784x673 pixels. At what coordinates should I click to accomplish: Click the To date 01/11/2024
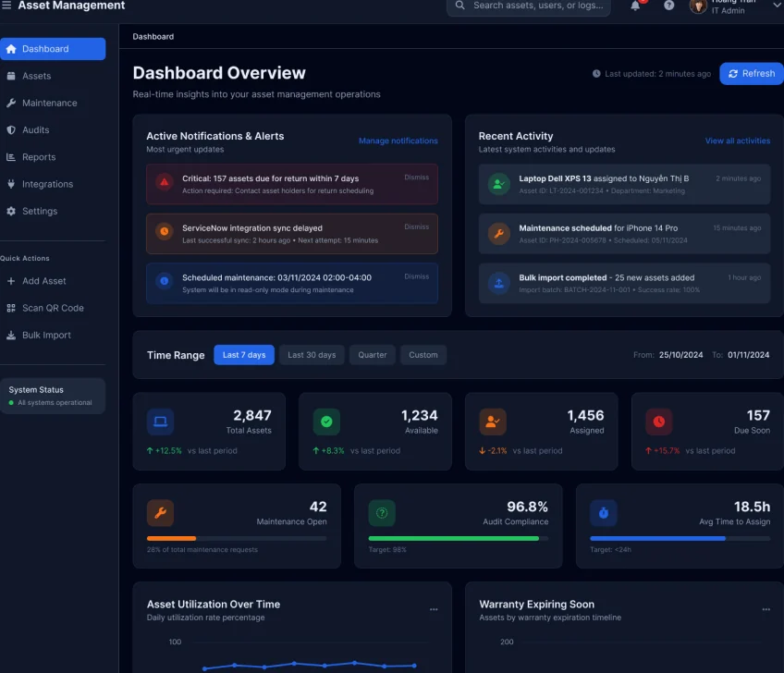coord(748,355)
